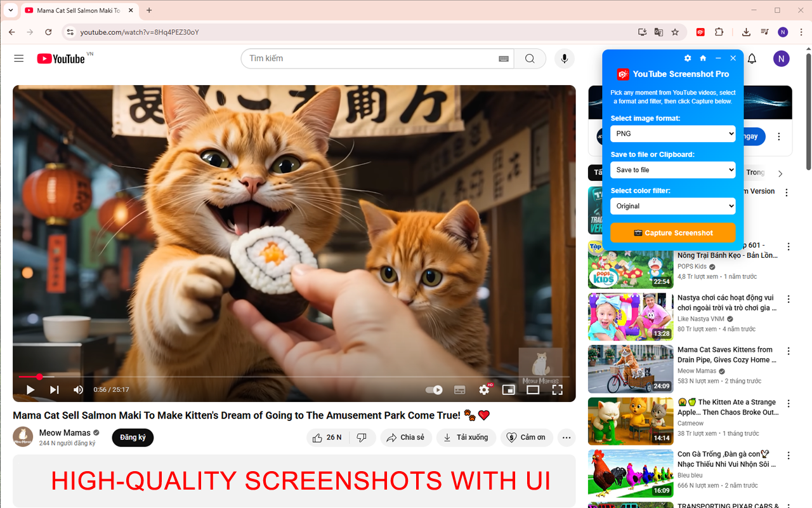Click the Capture Screenshot button

[x=672, y=232]
